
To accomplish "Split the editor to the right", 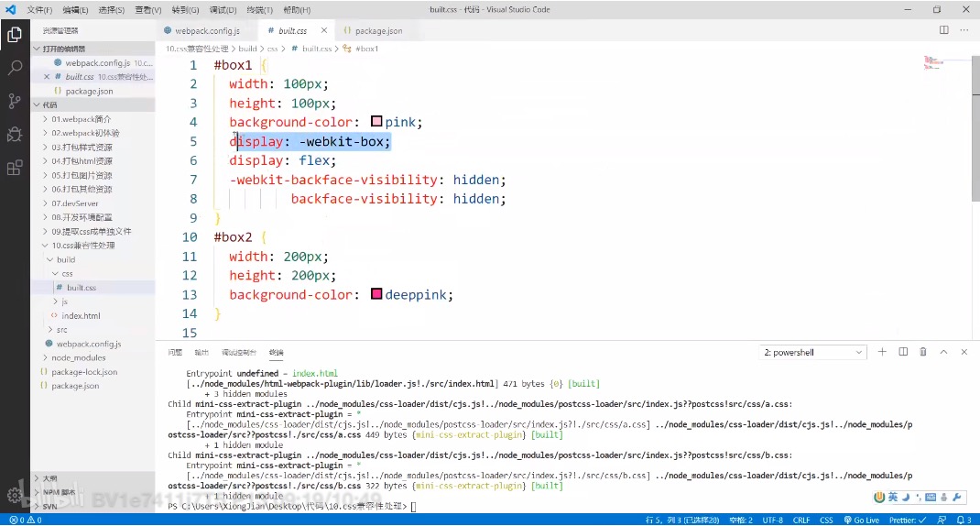I will pos(943,30).
